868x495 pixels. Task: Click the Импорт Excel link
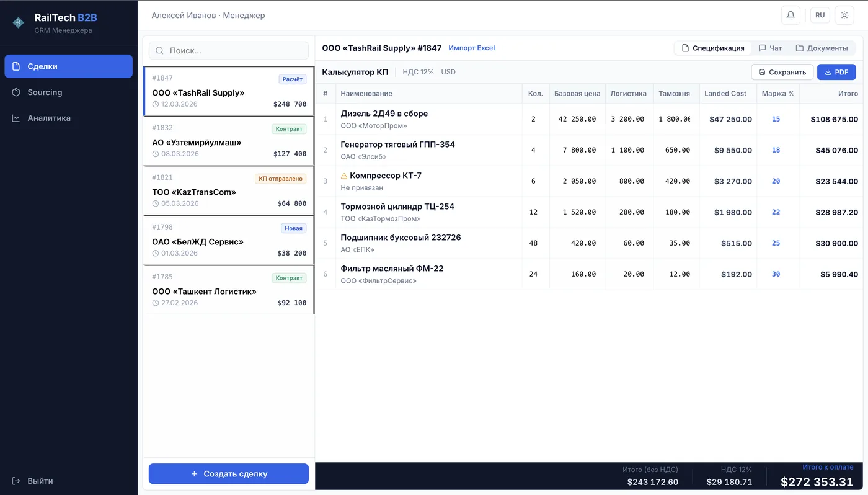point(472,48)
